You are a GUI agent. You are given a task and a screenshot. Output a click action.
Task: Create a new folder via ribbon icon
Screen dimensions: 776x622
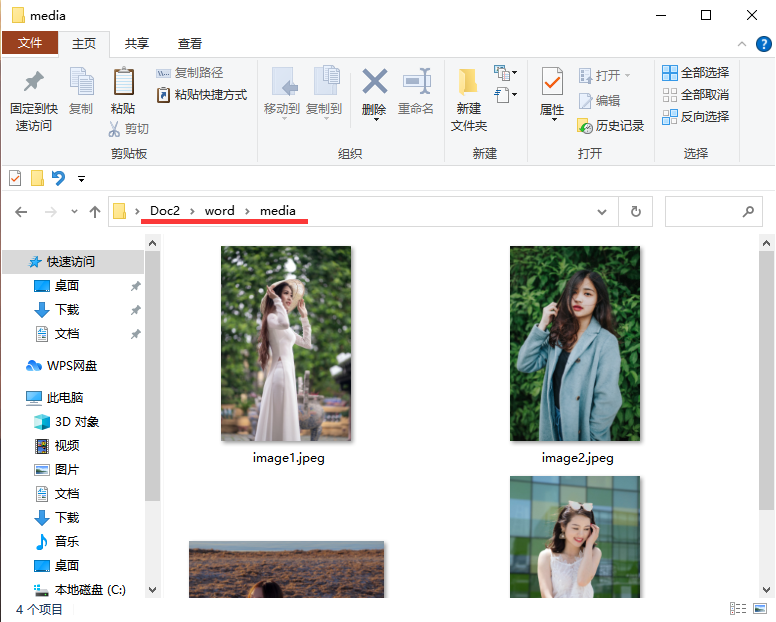(468, 82)
